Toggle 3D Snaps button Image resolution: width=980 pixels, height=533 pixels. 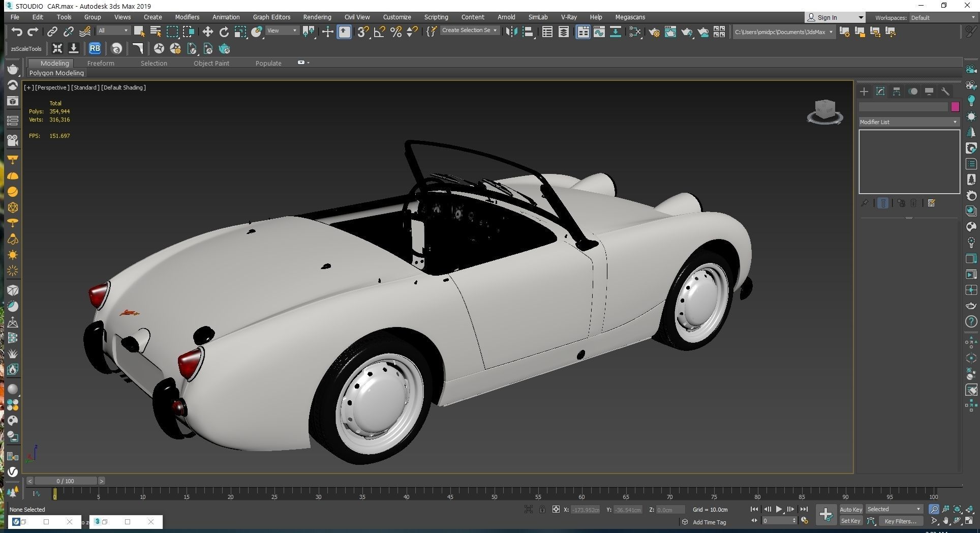click(x=362, y=32)
